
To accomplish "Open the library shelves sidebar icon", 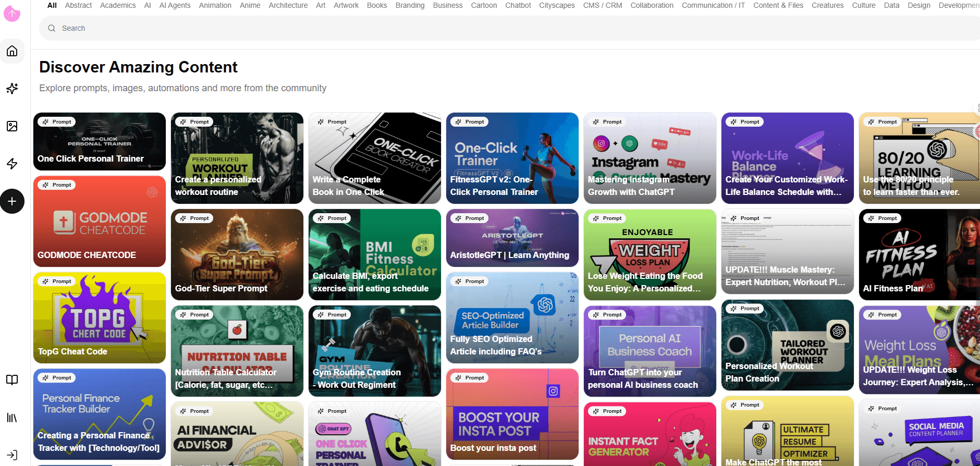I will coord(12,418).
